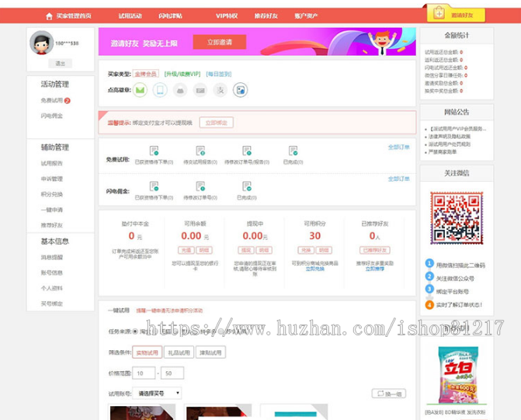Open 消息提醒 in the left sidebar
Screen dimensions: 521x420
pos(52,257)
